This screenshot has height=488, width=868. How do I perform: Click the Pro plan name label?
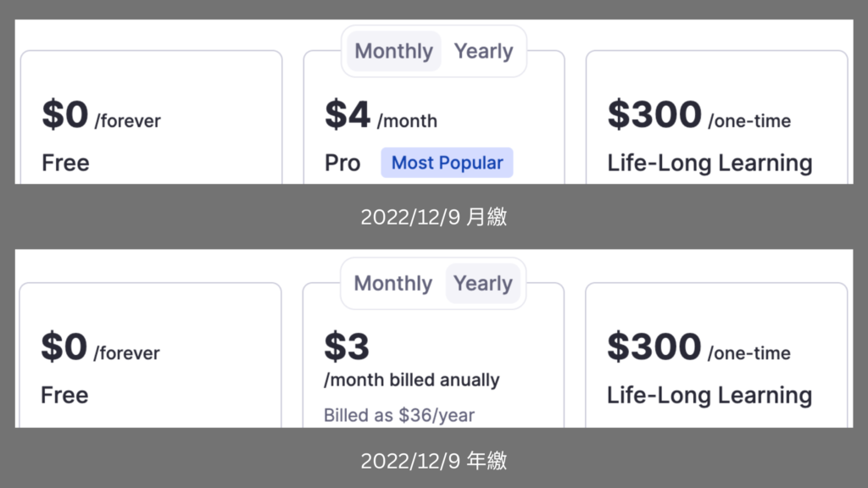click(342, 163)
